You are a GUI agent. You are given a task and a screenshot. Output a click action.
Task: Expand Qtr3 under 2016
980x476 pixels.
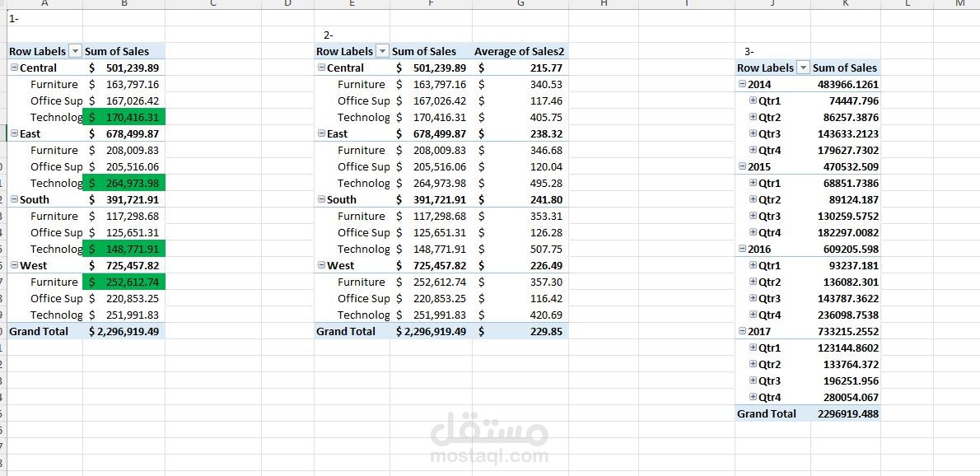coord(753,298)
